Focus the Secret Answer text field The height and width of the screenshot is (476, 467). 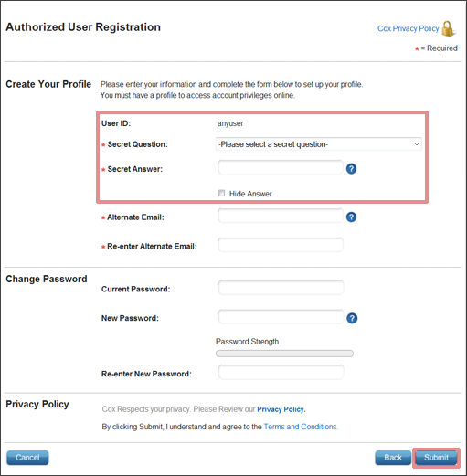click(x=281, y=167)
